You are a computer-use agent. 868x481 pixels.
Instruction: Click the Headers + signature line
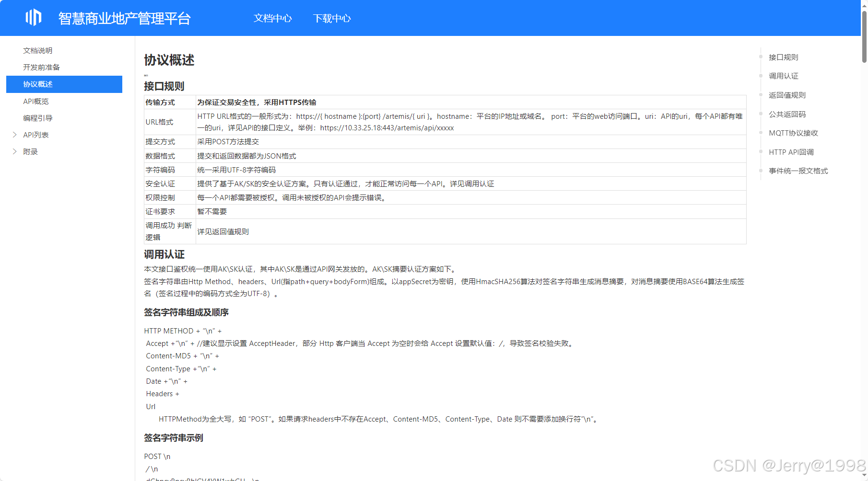click(163, 394)
